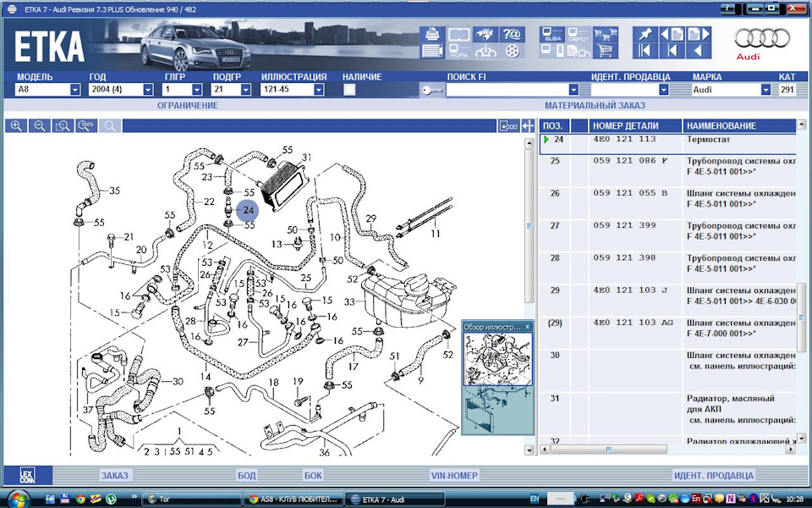Reset illustration zoom to 100%
This screenshot has width=812, height=508.
click(85, 125)
